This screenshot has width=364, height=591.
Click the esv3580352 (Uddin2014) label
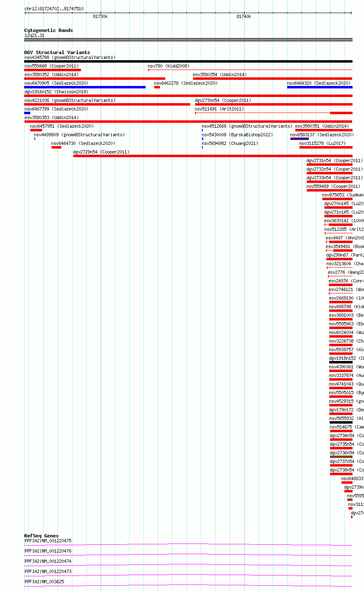point(52,74)
